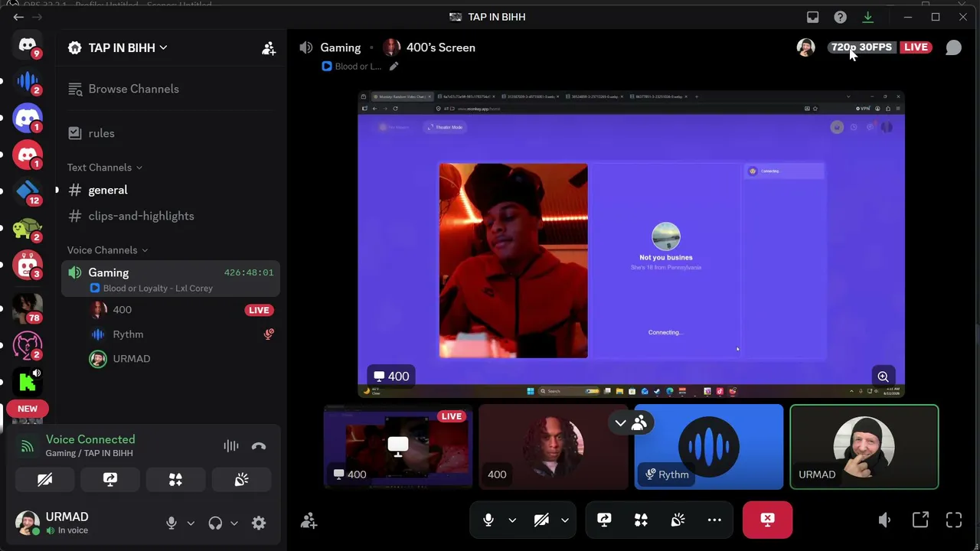Edit channel status pencil icon
The width and height of the screenshot is (980, 551).
pos(394,67)
